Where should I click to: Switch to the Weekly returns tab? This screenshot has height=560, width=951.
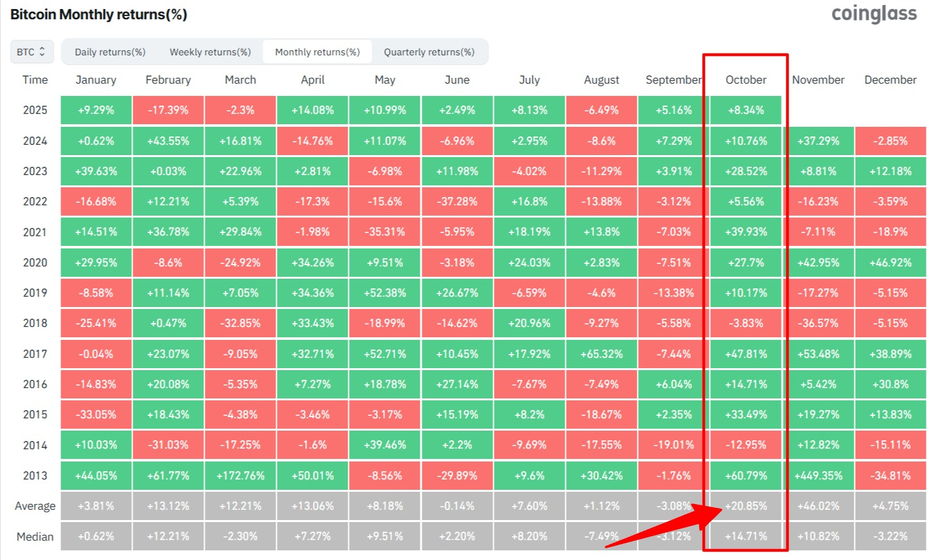[210, 51]
